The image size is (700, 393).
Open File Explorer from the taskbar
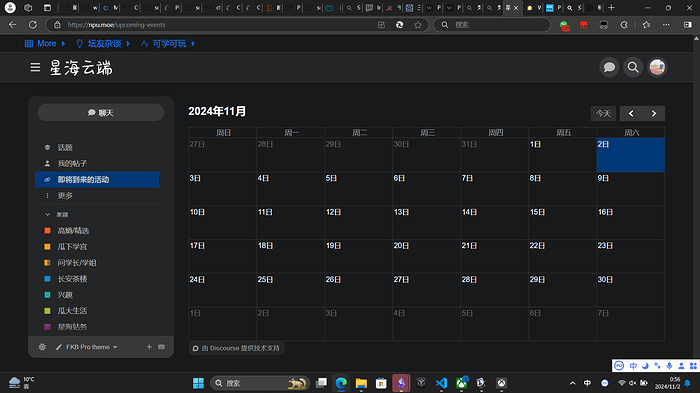(361, 383)
